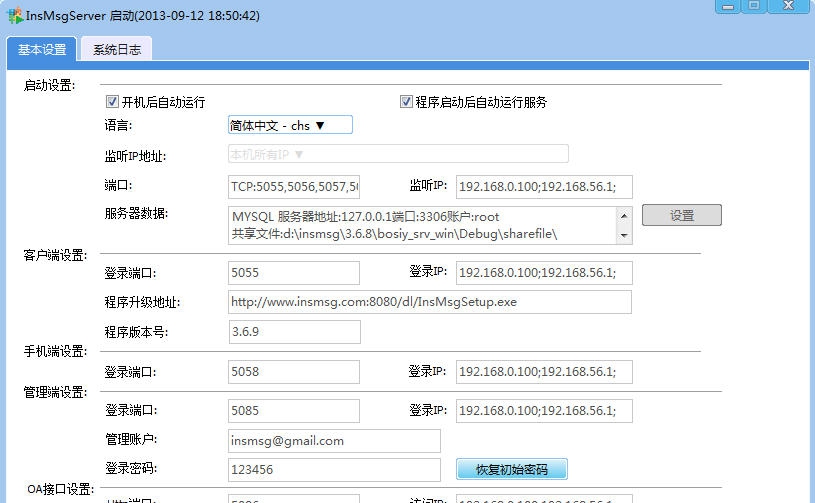Click the 程序版本号: label
The image size is (815, 503).
[136, 332]
